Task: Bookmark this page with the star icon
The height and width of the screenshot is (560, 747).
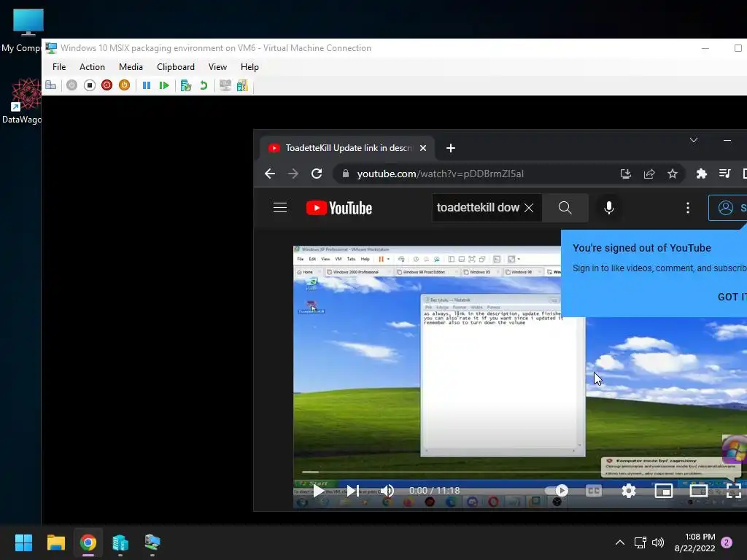Action: click(x=672, y=174)
